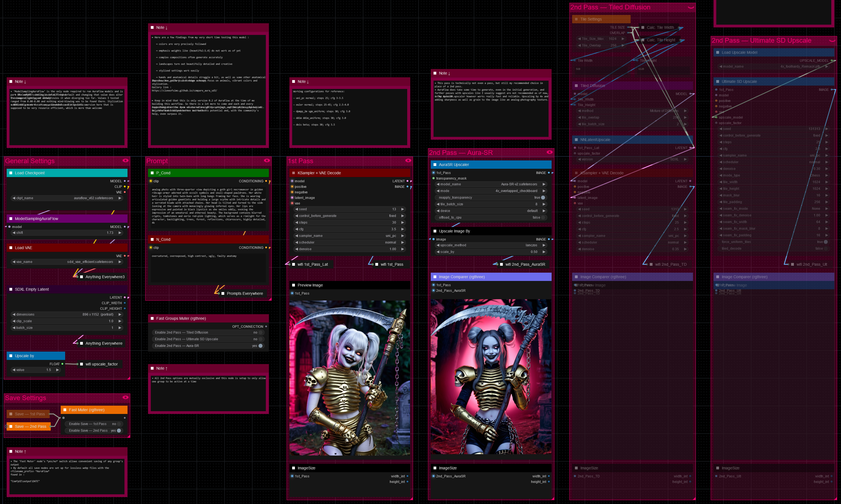
Task: Click the Prompt group eye icon
Action: tap(267, 161)
